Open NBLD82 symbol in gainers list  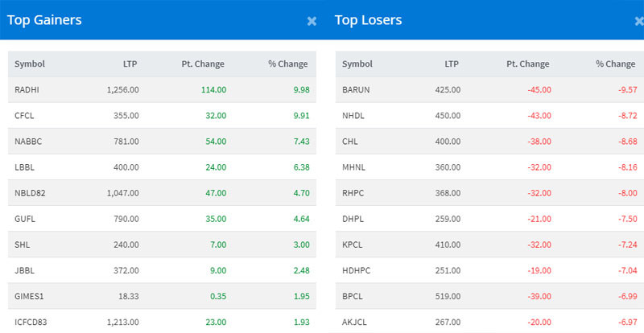31,193
